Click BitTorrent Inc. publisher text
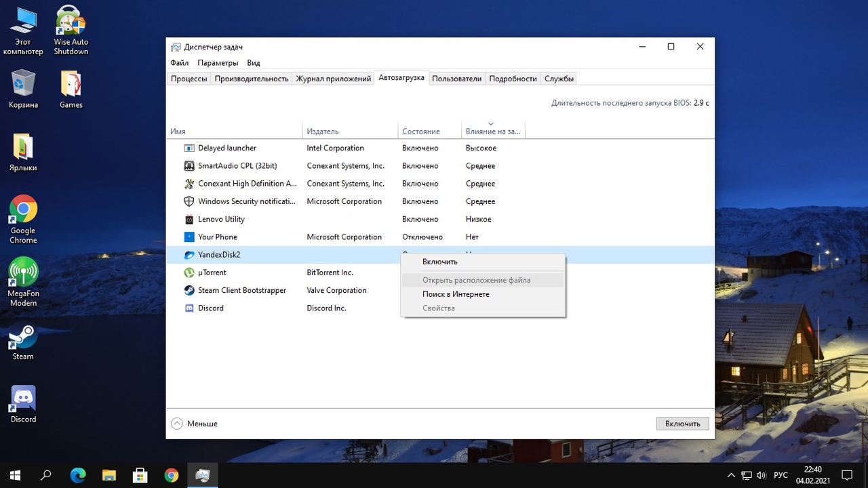Screen dimensions: 868x488 [x=330, y=272]
